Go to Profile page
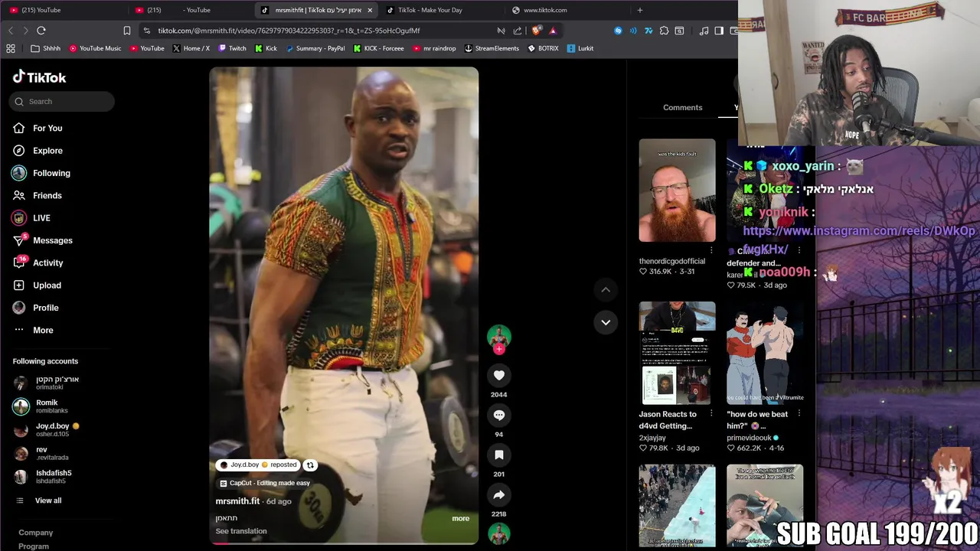The width and height of the screenshot is (980, 551). coord(45,308)
